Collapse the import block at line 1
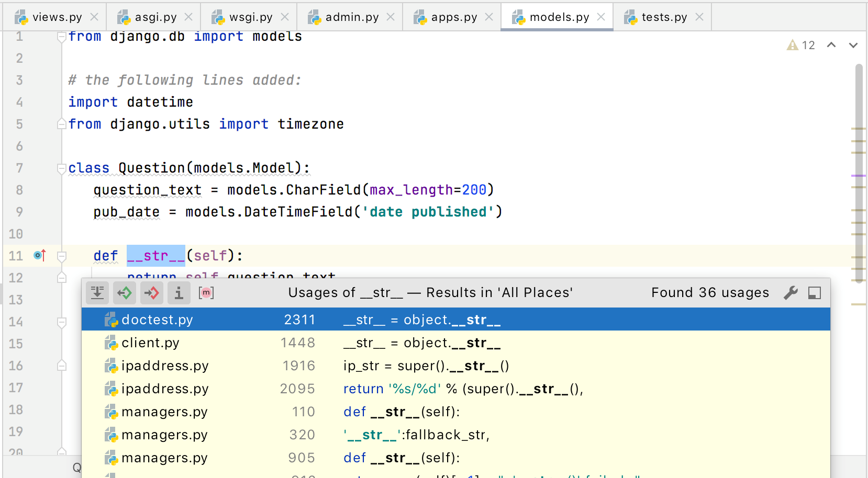The width and height of the screenshot is (868, 478). point(61,37)
